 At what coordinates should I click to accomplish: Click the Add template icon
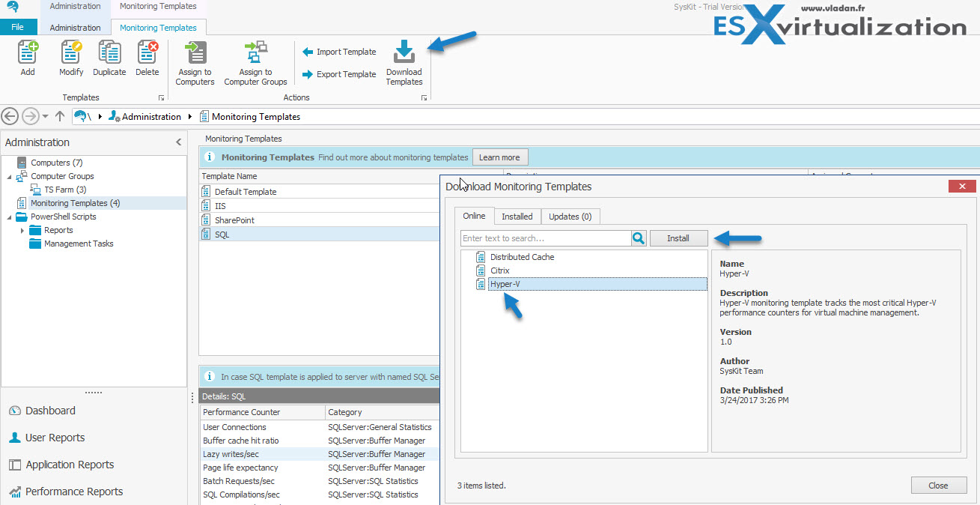[28, 52]
